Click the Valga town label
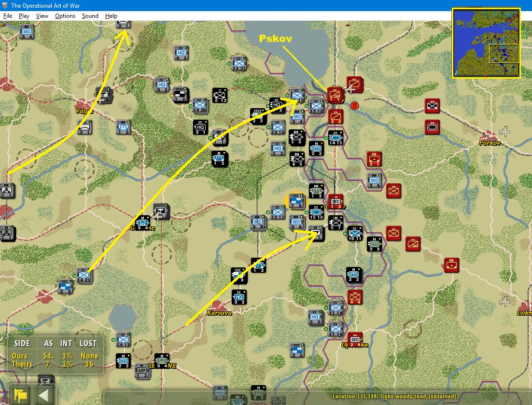 coord(84,111)
